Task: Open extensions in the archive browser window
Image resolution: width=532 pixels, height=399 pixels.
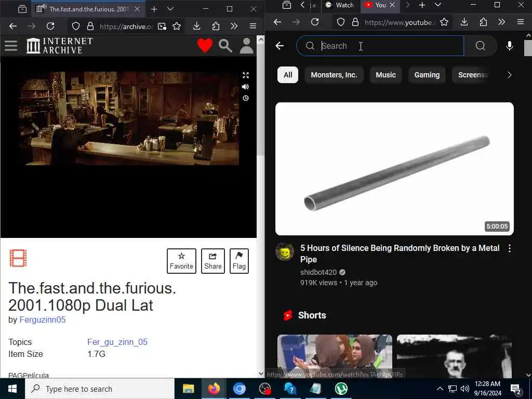Action: point(216,26)
